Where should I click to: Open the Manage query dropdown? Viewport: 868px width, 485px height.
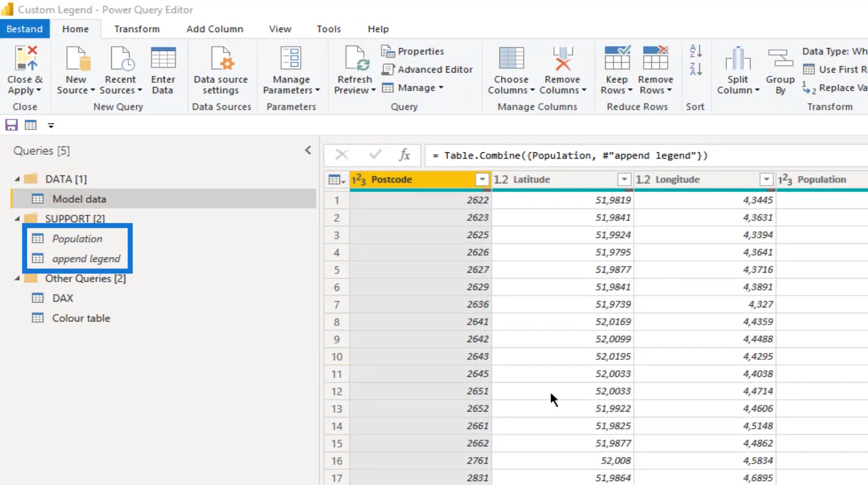pyautogui.click(x=413, y=88)
